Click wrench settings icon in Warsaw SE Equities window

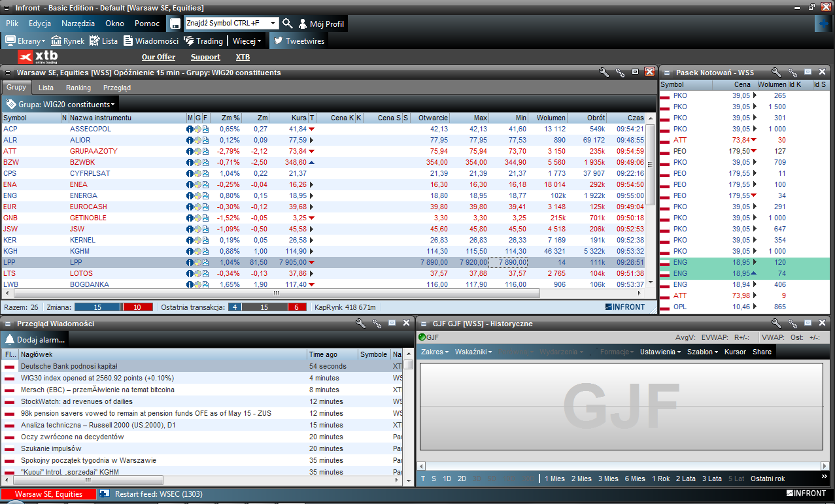[605, 72]
